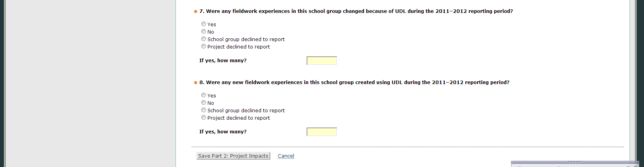
Task: Select No for question 7
Action: tap(204, 32)
